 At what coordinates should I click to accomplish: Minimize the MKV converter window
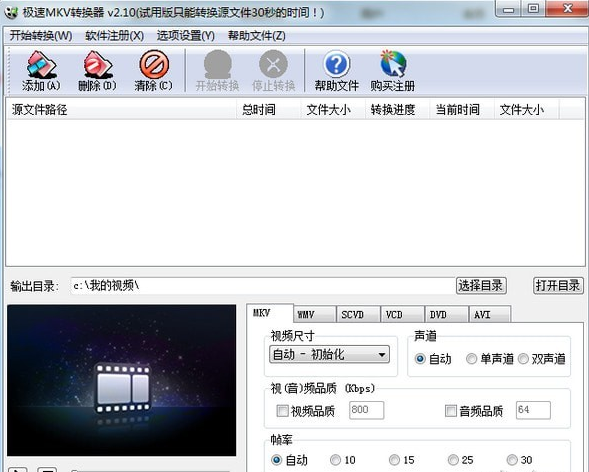[x=509, y=9]
